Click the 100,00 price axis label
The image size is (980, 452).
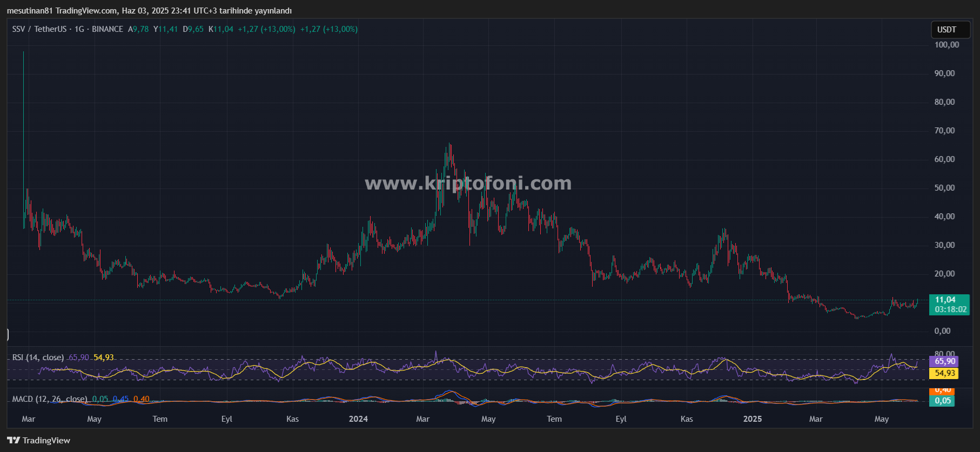947,45
